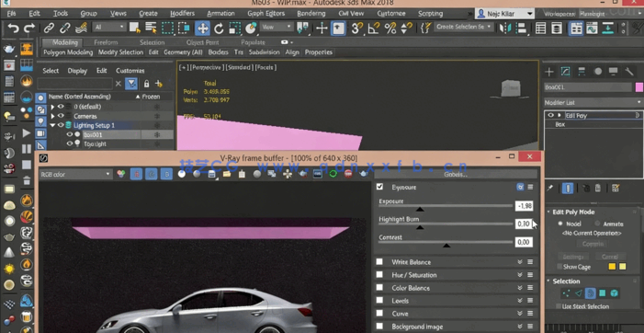The image size is (644, 333).
Task: Enable the Color Balance checkbox
Action: 379,287
